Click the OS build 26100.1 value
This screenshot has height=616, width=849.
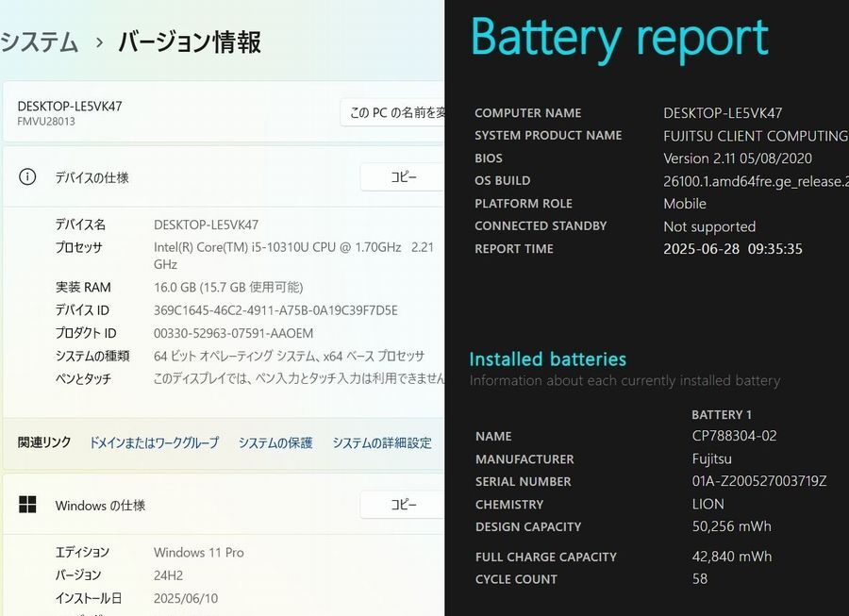tap(756, 181)
